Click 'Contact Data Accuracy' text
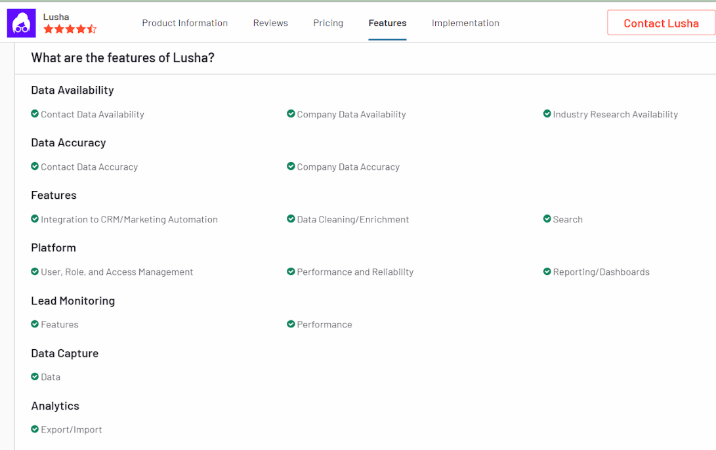The width and height of the screenshot is (716, 450). 89,167
